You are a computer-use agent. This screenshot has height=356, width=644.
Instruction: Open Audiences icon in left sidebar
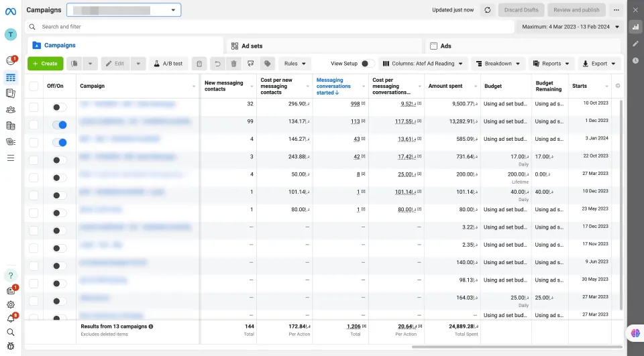11,110
